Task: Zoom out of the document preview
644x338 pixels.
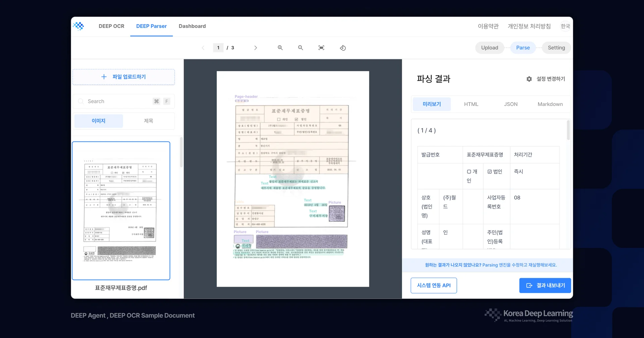Action: [301, 48]
